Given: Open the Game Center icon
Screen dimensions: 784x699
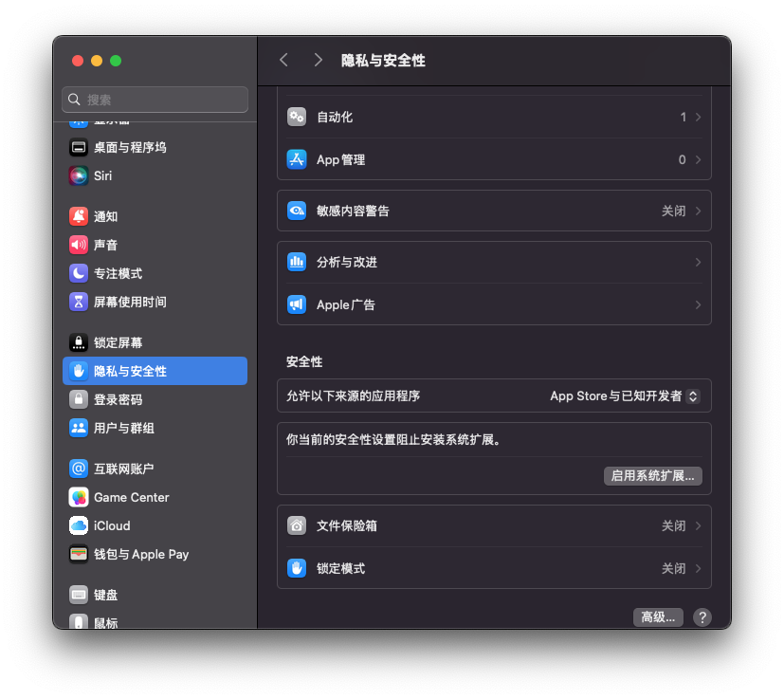Looking at the screenshot, I should click(x=79, y=497).
